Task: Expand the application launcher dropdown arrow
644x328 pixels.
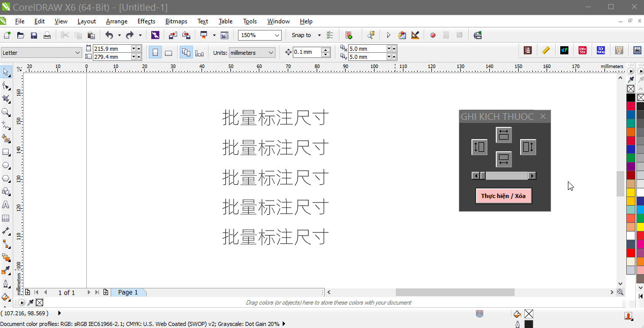Action: click(214, 35)
